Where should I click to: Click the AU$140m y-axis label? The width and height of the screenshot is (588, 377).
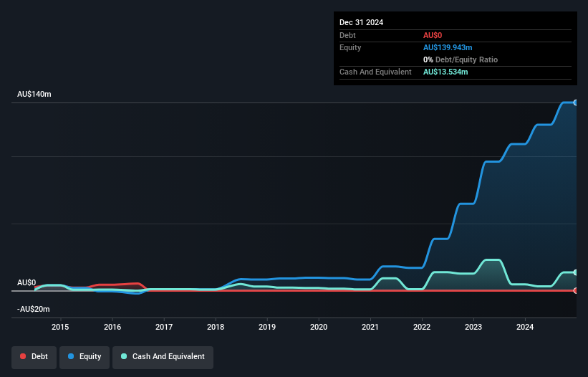pos(34,94)
